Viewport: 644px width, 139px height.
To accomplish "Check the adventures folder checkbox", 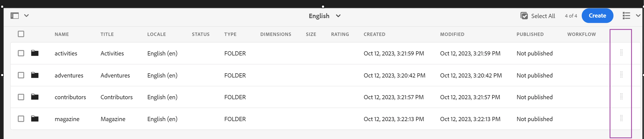I will pos(21,75).
